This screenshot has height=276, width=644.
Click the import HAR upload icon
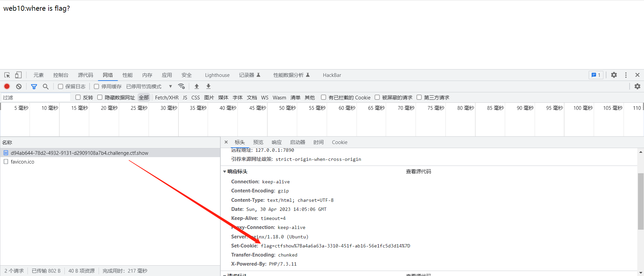(x=197, y=86)
